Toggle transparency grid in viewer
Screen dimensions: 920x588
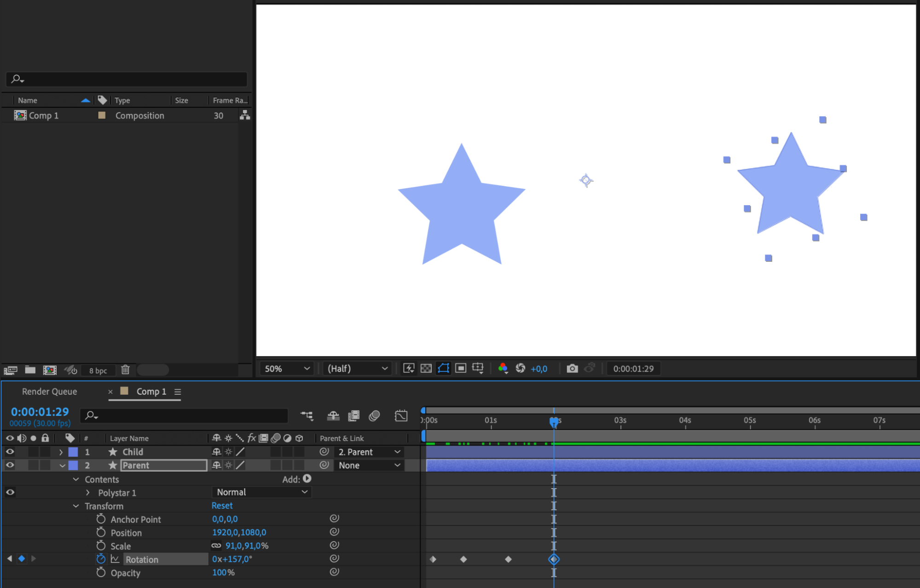pyautogui.click(x=426, y=369)
